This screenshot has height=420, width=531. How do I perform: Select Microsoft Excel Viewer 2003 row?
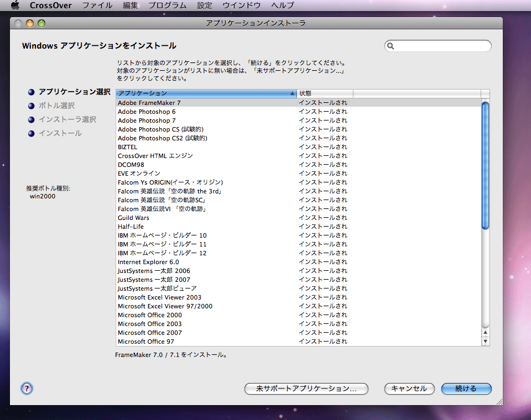coord(298,297)
